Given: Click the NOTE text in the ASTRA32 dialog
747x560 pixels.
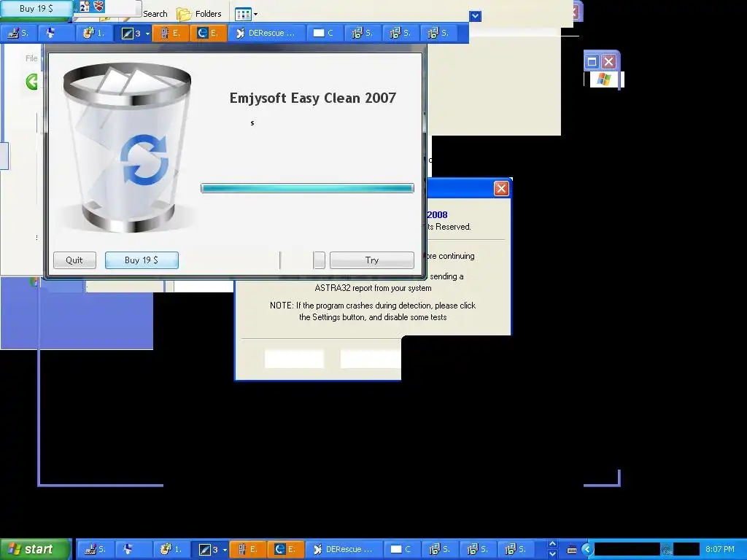Looking at the screenshot, I should (373, 311).
